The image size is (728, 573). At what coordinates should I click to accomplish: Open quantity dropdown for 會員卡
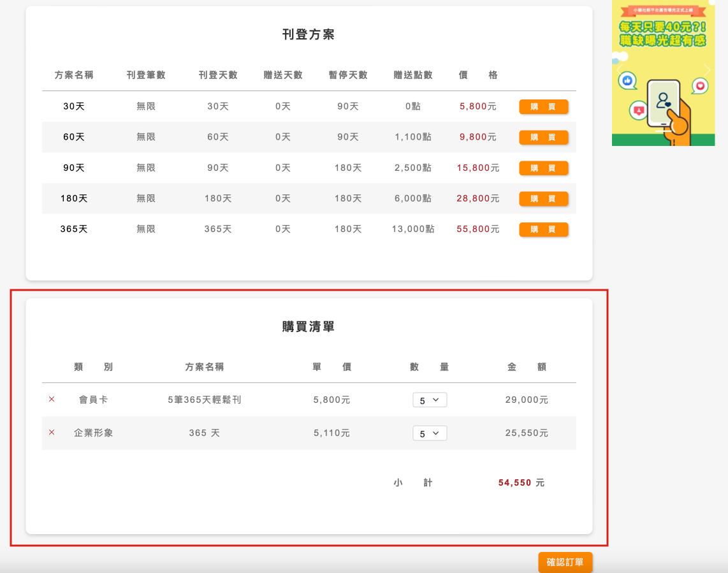(x=430, y=400)
